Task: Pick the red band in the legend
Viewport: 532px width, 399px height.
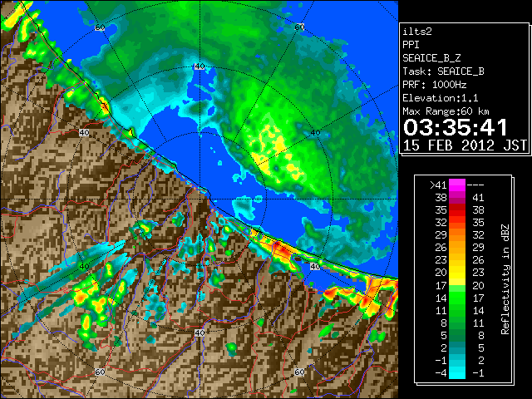Action: (x=457, y=210)
